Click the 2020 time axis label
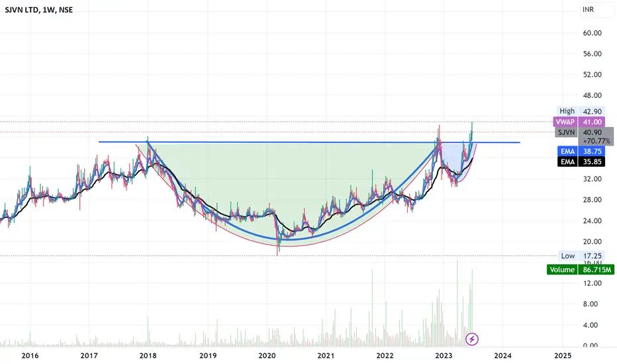The width and height of the screenshot is (617, 364). point(267,356)
